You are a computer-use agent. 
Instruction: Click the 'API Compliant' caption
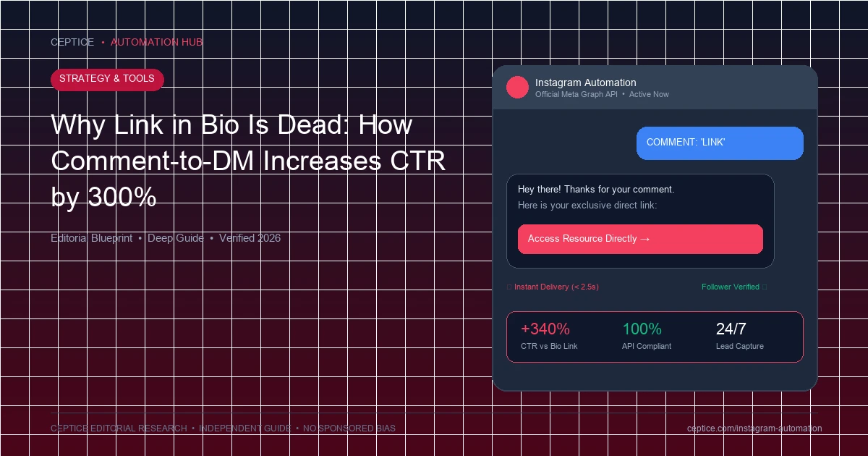coord(647,346)
